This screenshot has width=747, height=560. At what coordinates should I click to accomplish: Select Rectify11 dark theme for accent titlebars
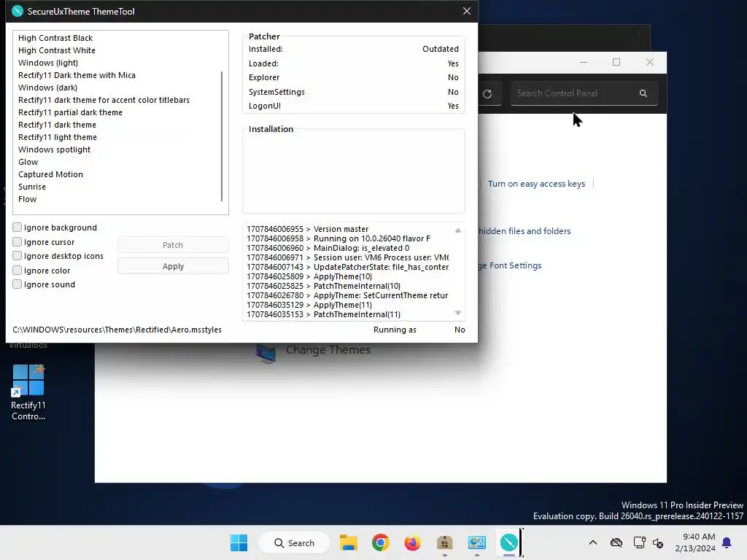(104, 99)
